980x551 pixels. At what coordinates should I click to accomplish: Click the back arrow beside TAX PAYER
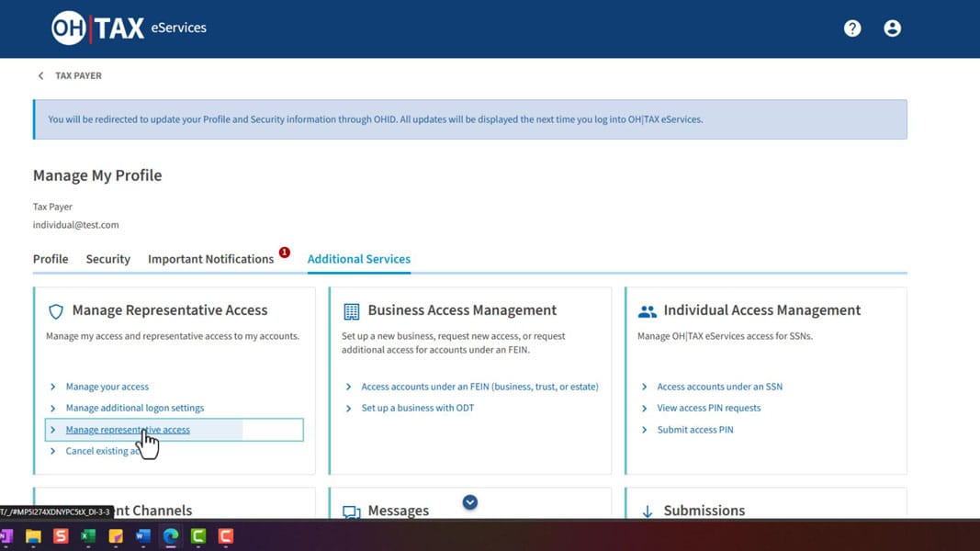tap(40, 75)
